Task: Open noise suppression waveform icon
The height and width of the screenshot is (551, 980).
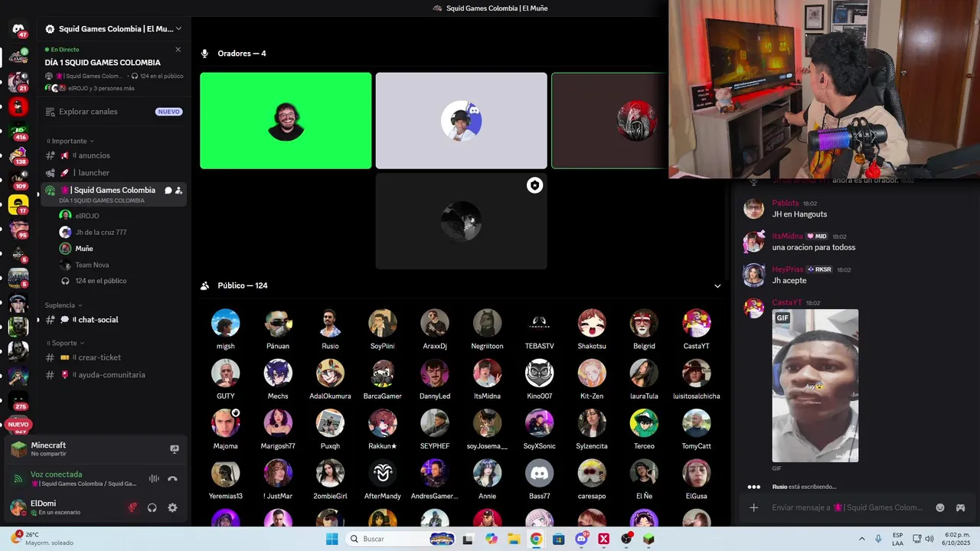Action: (x=154, y=478)
